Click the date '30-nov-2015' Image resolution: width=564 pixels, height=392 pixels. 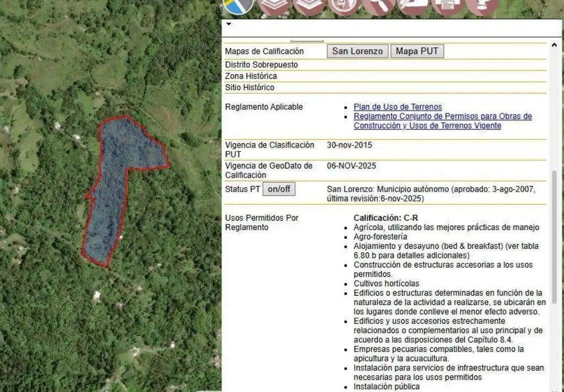click(x=350, y=145)
